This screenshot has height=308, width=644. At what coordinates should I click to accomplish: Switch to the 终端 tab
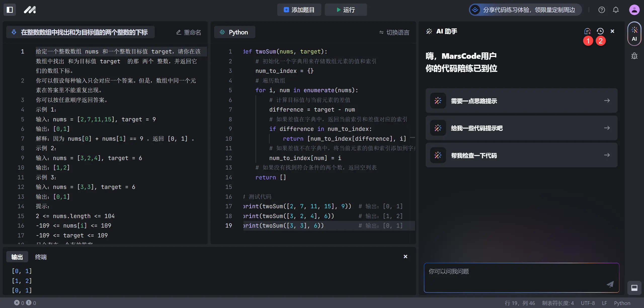tap(41, 257)
